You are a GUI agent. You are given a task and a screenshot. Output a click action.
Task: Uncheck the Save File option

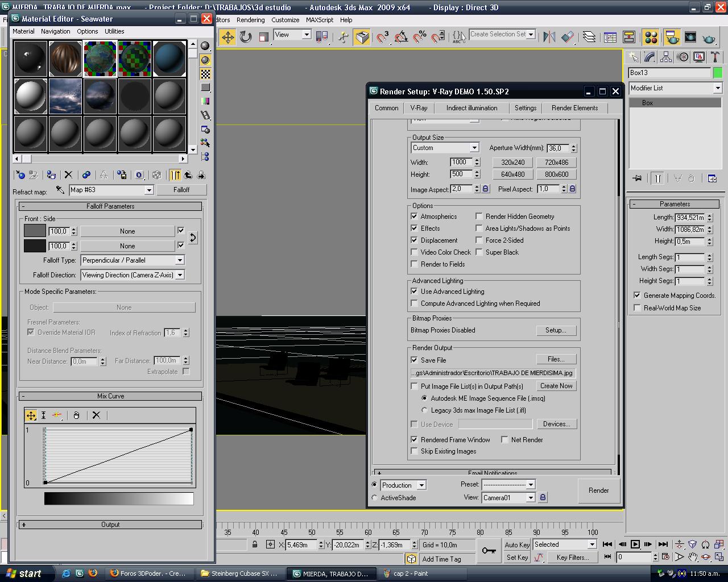[414, 360]
